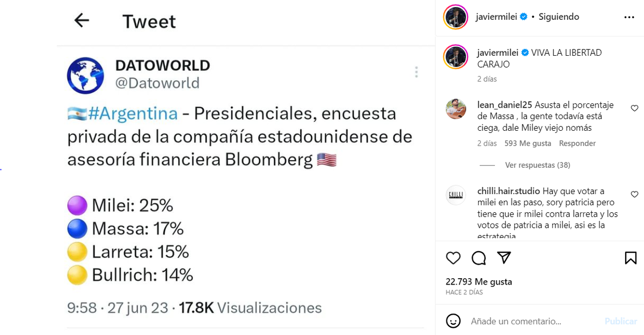Open javiermilei profile from the header username
Image resolution: width=644 pixels, height=335 pixels.
tap(496, 17)
